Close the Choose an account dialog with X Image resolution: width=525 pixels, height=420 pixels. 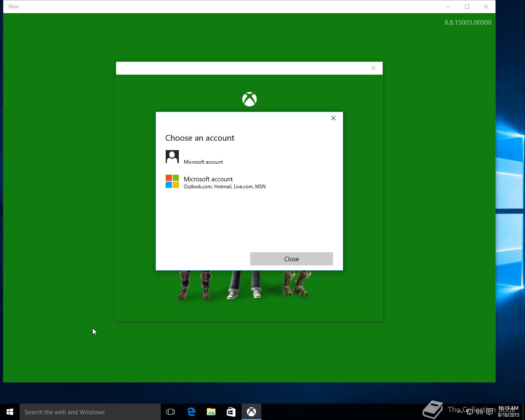coord(333,118)
